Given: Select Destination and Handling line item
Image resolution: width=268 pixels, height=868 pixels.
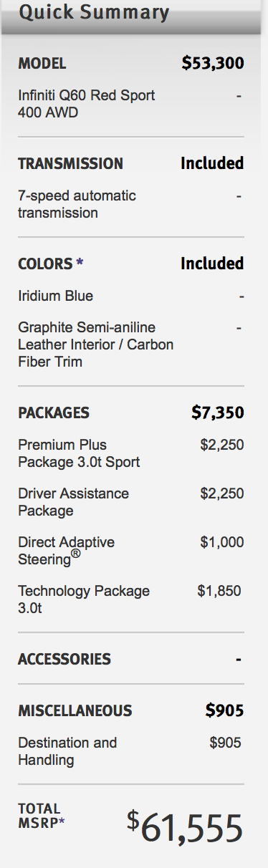Looking at the screenshot, I should pyautogui.click(x=67, y=751).
